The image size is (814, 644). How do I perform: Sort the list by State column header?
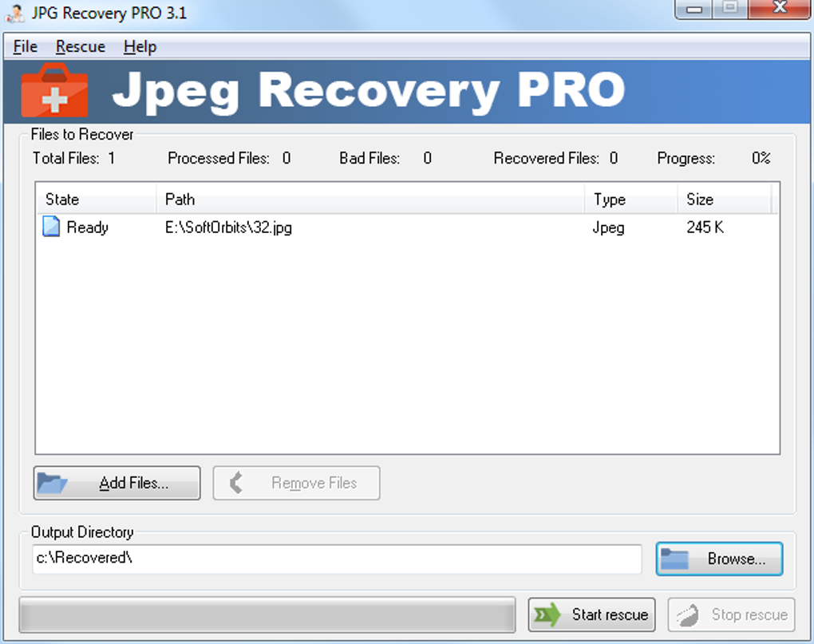tap(97, 200)
